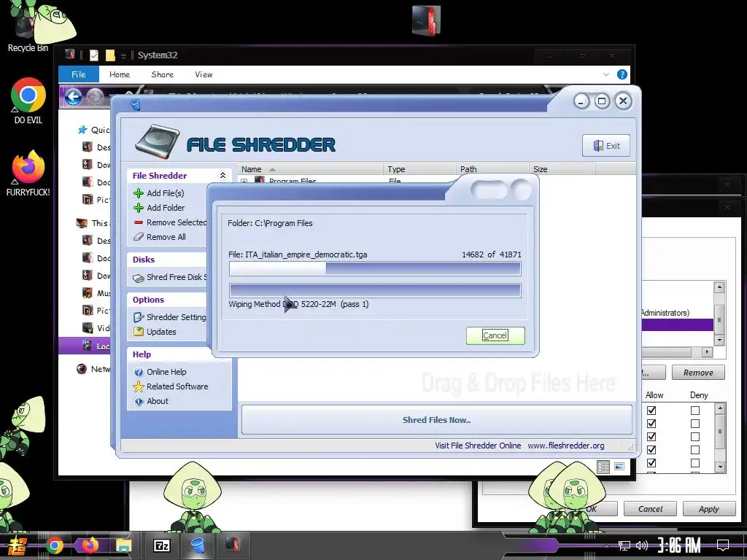Click the File Shredder taskbar icon
747x560 pixels.
[x=197, y=545]
